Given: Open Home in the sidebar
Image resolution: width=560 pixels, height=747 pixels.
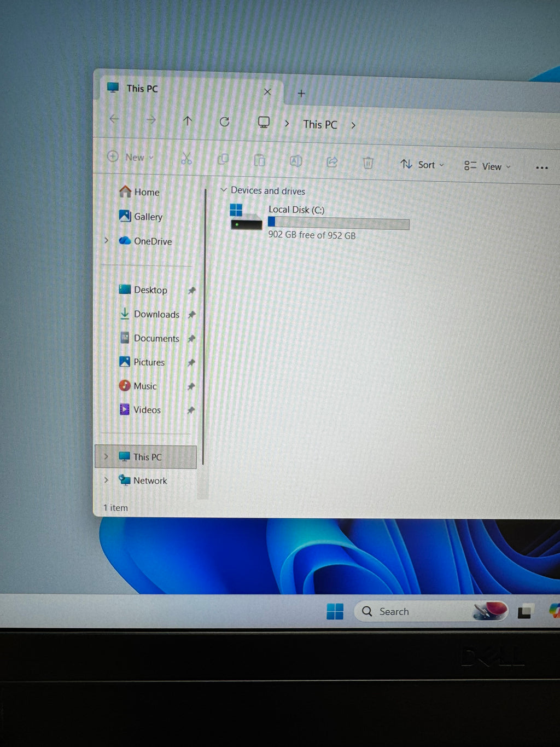Looking at the screenshot, I should tap(140, 192).
